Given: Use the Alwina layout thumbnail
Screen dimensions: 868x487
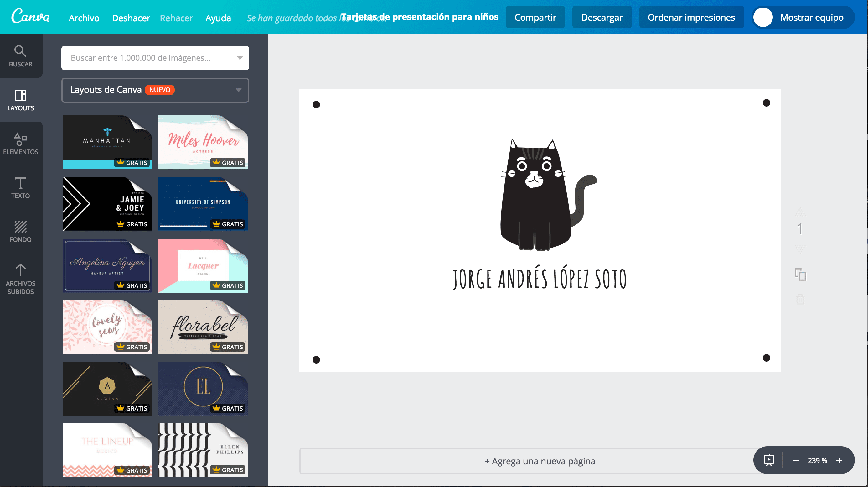Looking at the screenshot, I should point(107,388).
